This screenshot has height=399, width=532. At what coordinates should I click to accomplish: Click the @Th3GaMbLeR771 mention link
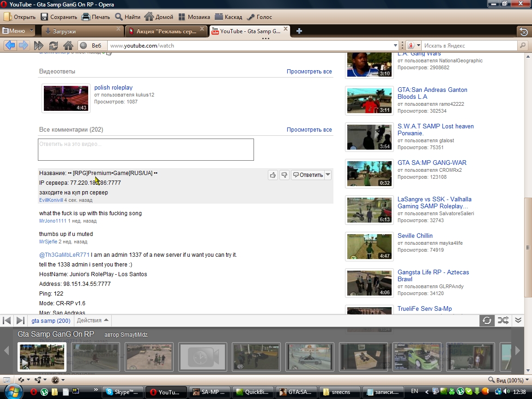pos(64,255)
